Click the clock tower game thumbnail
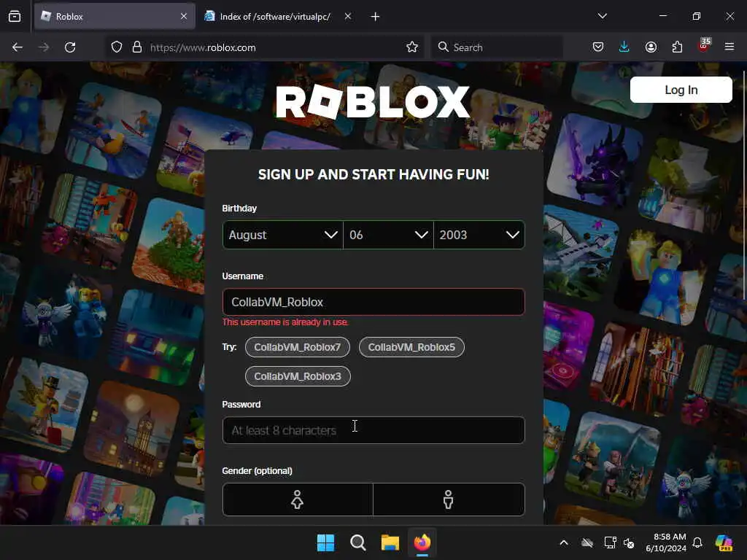The image size is (747, 560). point(133,429)
